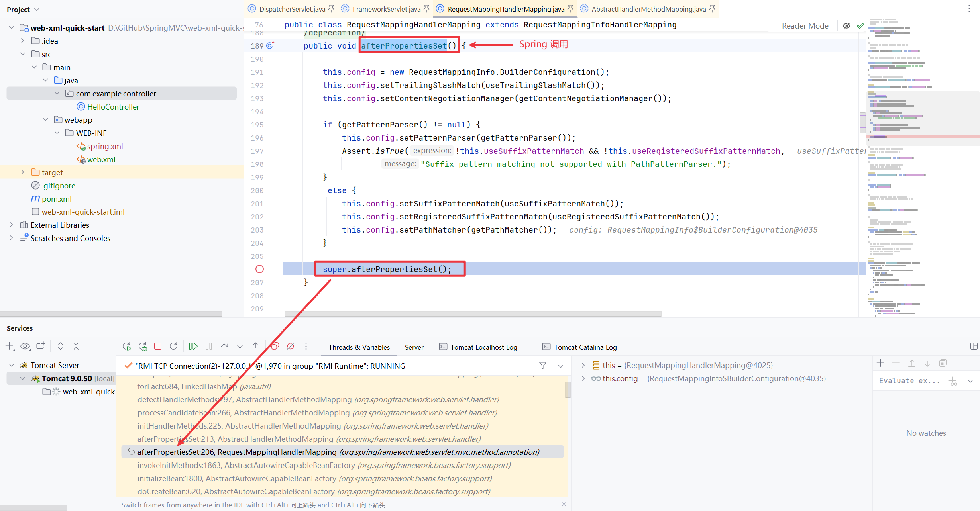The image size is (980, 511).
Task: Click the Step Out arrow icon
Action: point(255,347)
